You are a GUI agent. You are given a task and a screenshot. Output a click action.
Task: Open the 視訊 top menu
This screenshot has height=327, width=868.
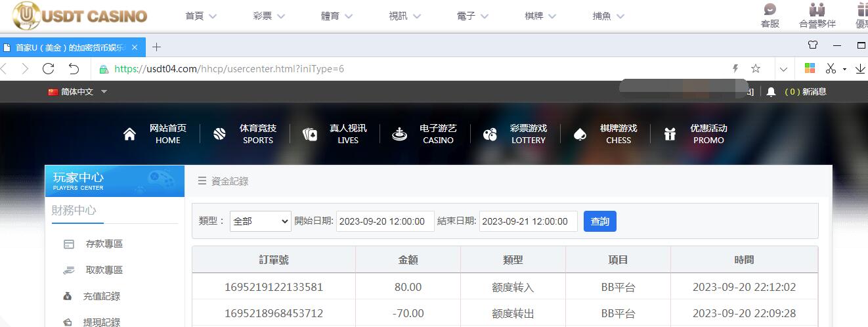coord(404,16)
